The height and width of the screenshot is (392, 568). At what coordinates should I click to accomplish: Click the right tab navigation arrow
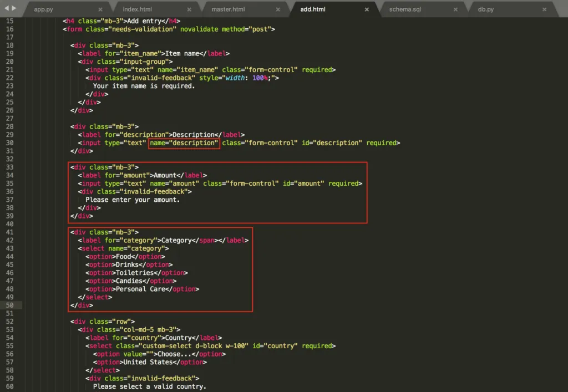[x=14, y=8]
